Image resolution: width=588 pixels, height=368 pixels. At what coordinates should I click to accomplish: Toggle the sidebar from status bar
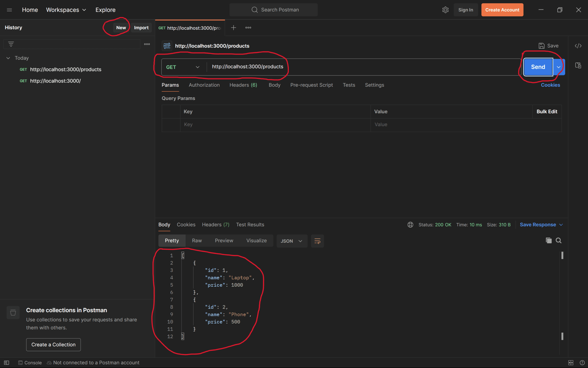coord(7,363)
